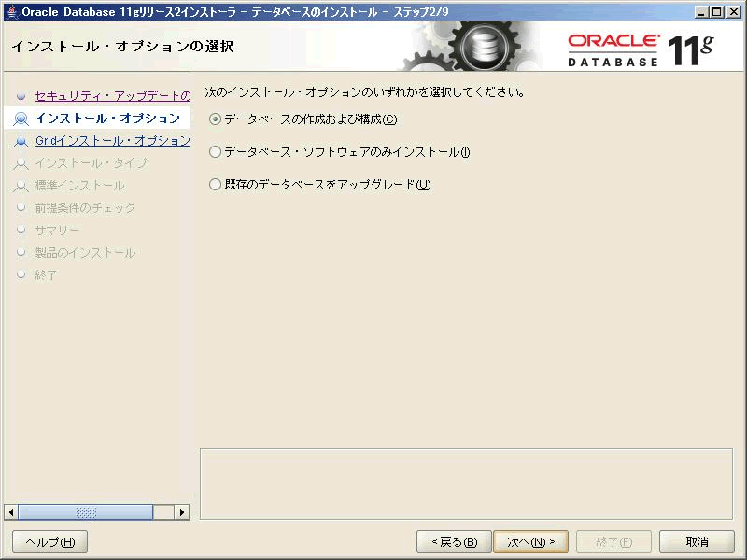
Task: Choose 既存のデータベースをアップグレード radio option
Action: [x=216, y=185]
